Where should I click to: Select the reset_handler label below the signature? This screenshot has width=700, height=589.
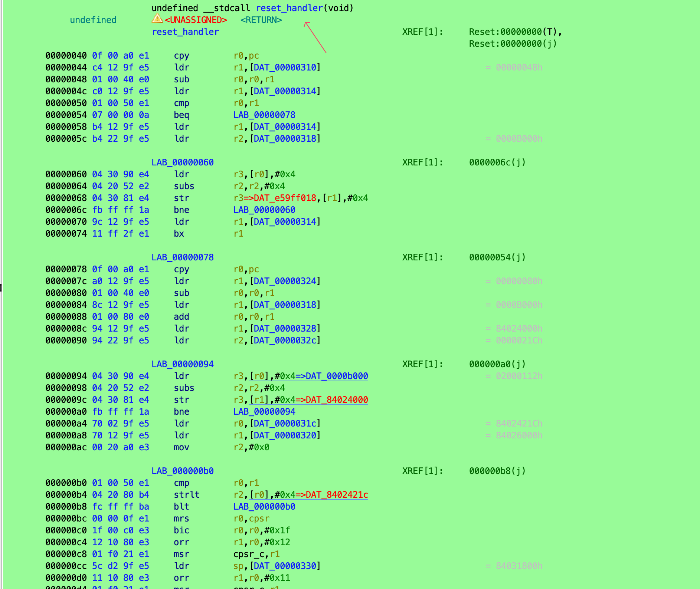(x=185, y=32)
